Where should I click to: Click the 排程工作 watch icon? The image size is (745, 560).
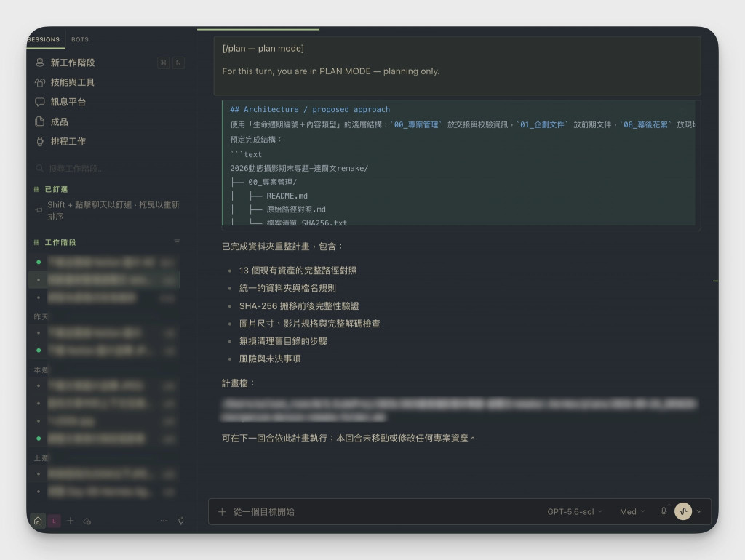[40, 142]
